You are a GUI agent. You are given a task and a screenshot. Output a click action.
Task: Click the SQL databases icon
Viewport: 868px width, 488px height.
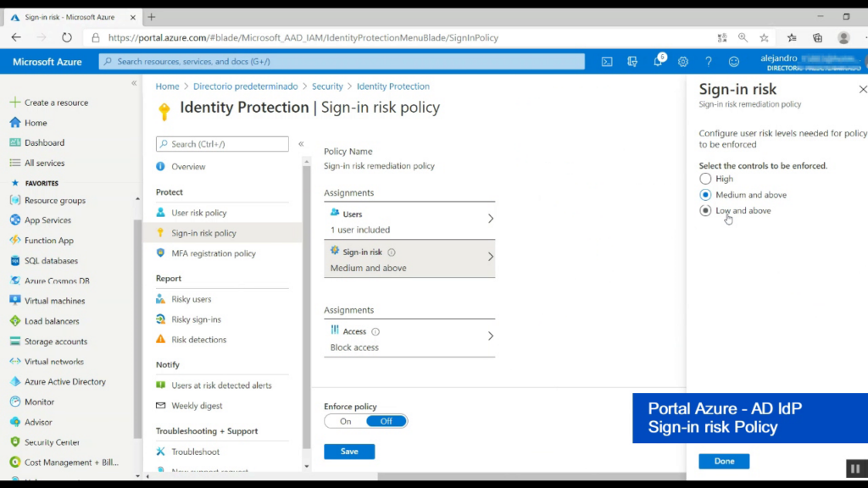(15, 261)
